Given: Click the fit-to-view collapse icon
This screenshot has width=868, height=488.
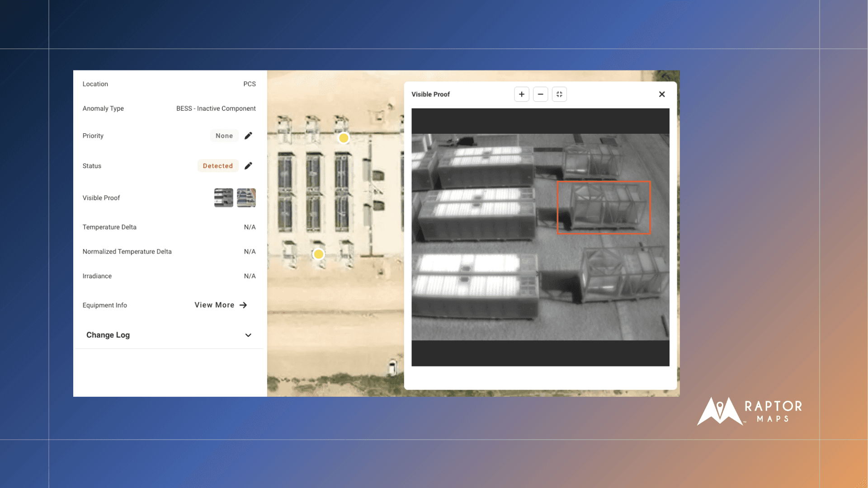Looking at the screenshot, I should (x=559, y=94).
